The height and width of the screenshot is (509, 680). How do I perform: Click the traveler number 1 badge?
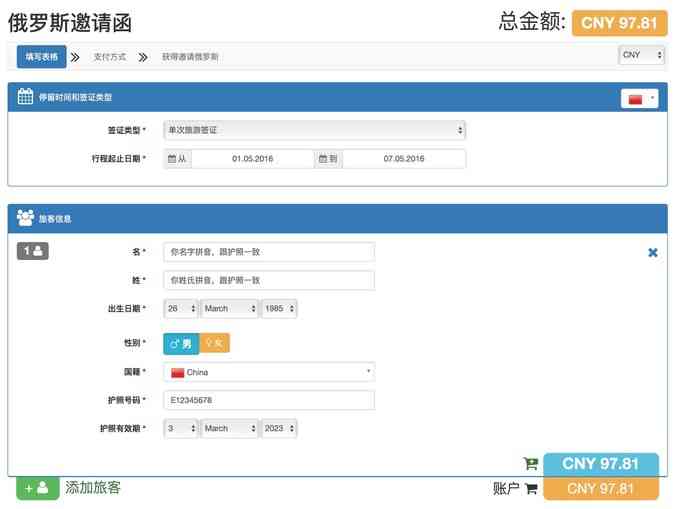(x=32, y=252)
